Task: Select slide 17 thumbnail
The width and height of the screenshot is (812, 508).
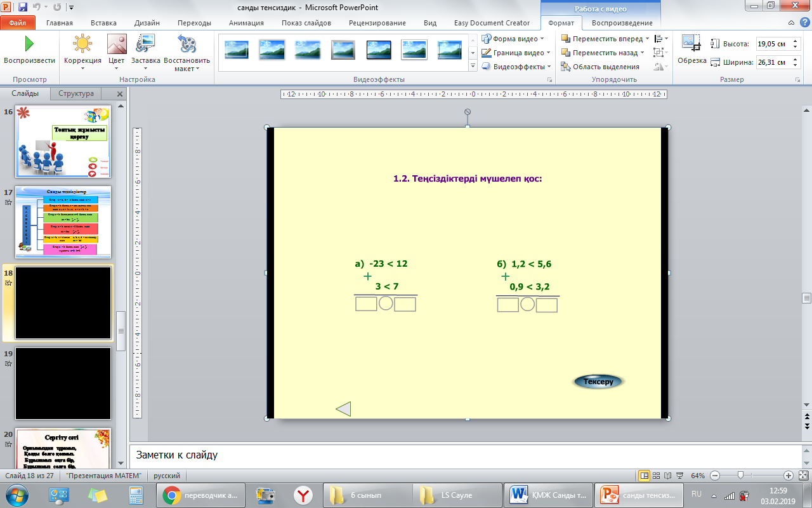Action: click(x=63, y=222)
